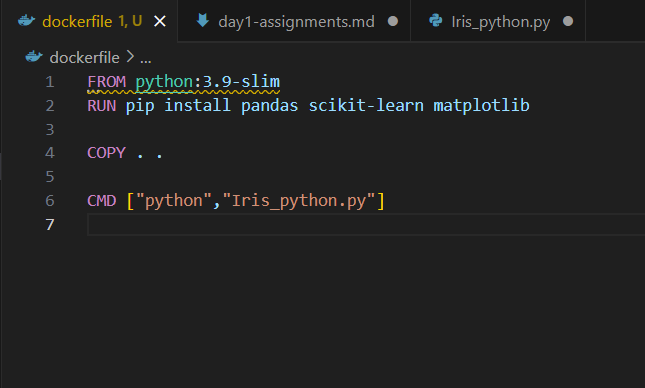This screenshot has height=388, width=645.
Task: Click the '1, U' status on dockerfile tab
Action: click(130, 21)
